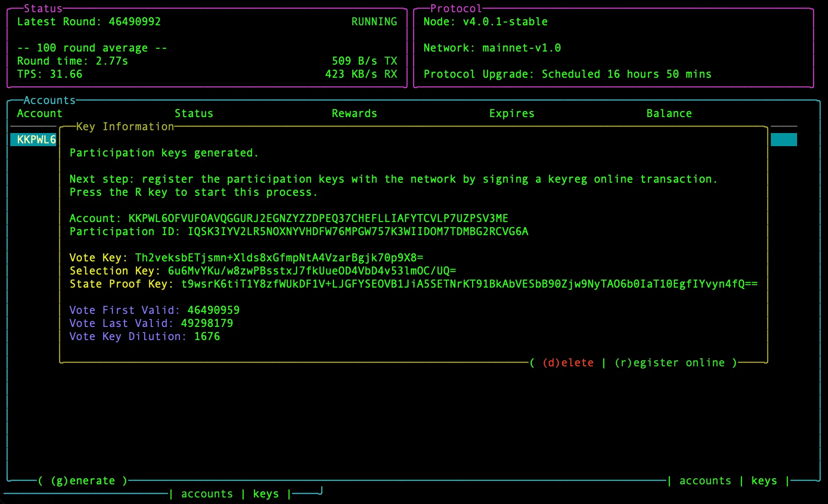Click the Vote Key value

point(279,257)
